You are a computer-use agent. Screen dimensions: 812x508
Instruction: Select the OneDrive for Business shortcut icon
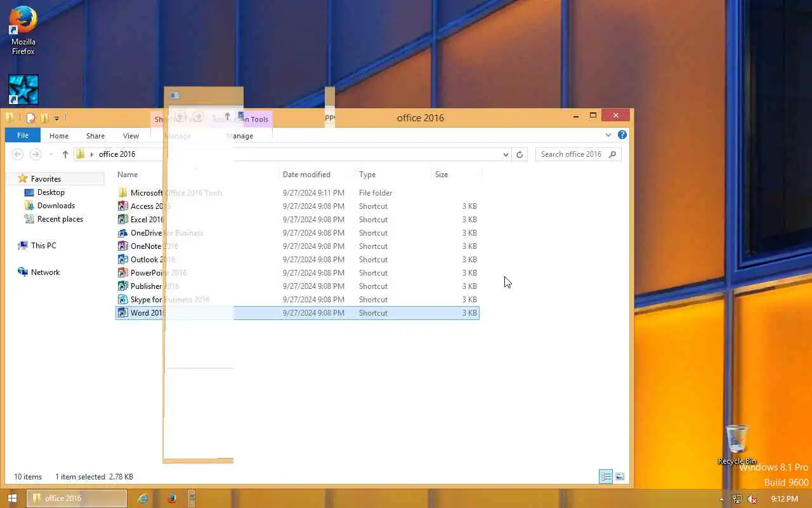(x=123, y=233)
